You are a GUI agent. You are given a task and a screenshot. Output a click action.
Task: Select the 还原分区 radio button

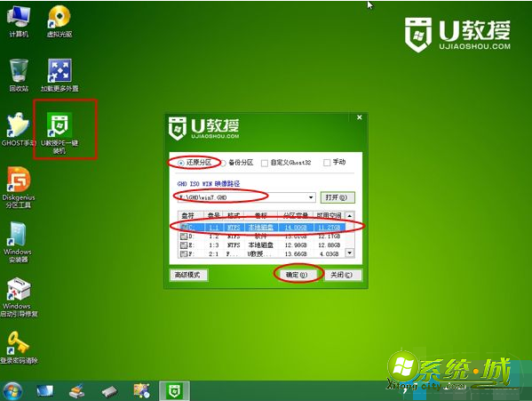(x=181, y=163)
